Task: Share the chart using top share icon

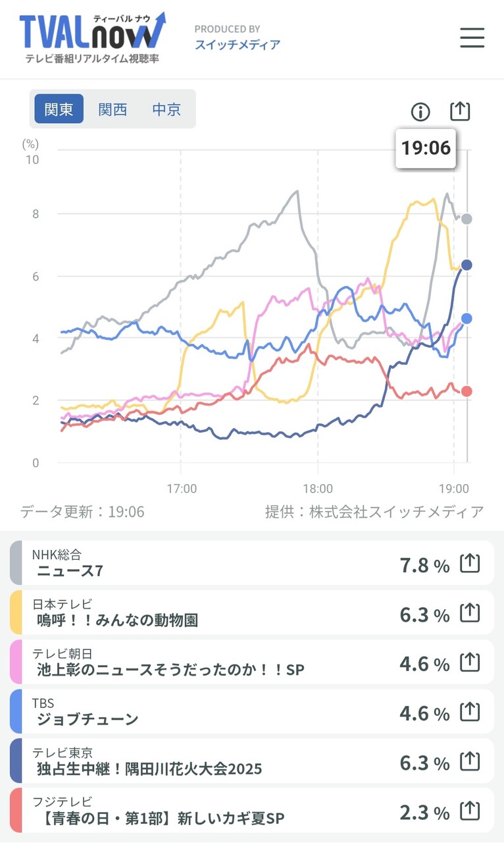Action: pyautogui.click(x=461, y=111)
